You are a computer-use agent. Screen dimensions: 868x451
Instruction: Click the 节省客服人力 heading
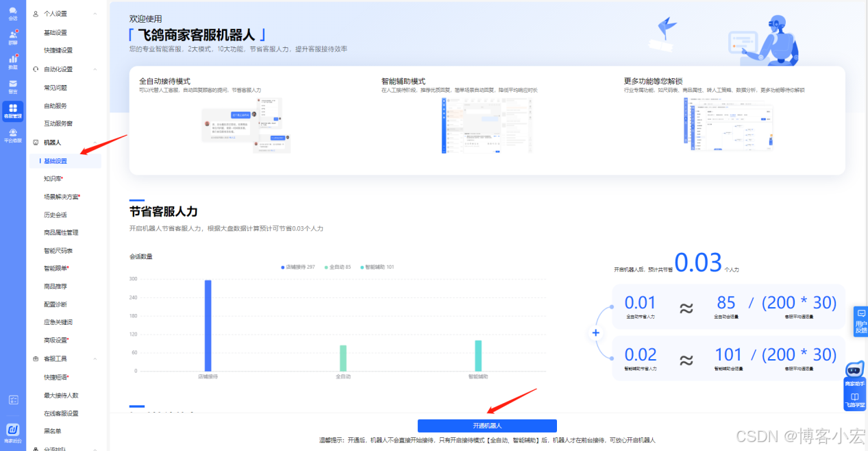(163, 211)
